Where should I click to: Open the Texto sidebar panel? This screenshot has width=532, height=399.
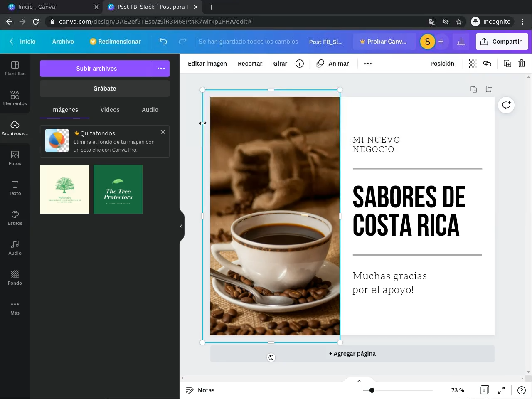(15, 188)
